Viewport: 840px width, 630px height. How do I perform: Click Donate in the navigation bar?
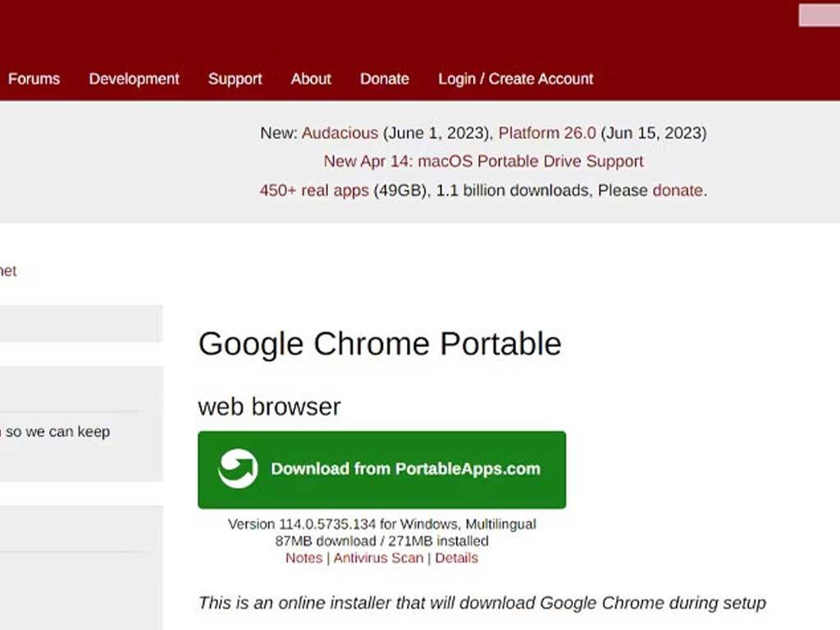(x=384, y=79)
